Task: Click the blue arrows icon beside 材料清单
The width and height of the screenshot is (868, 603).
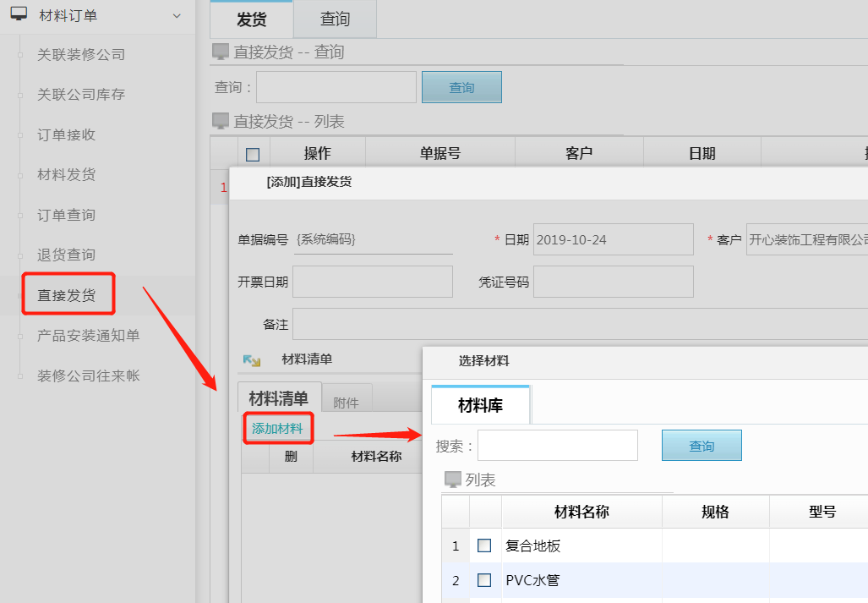Action: 251,360
